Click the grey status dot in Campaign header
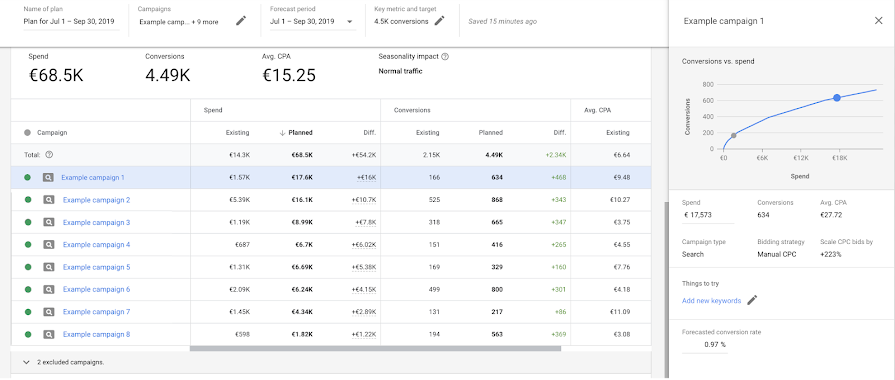The width and height of the screenshot is (895, 380). [27, 132]
